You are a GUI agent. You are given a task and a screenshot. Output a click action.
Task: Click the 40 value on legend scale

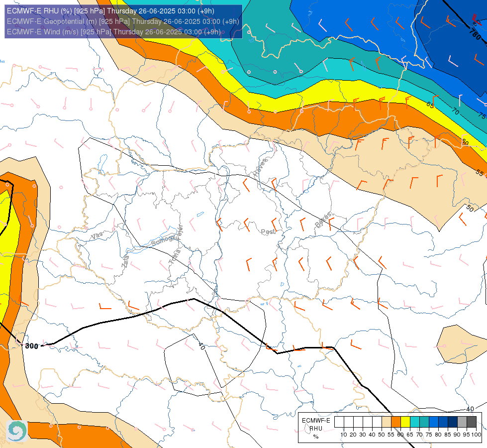[x=372, y=435]
